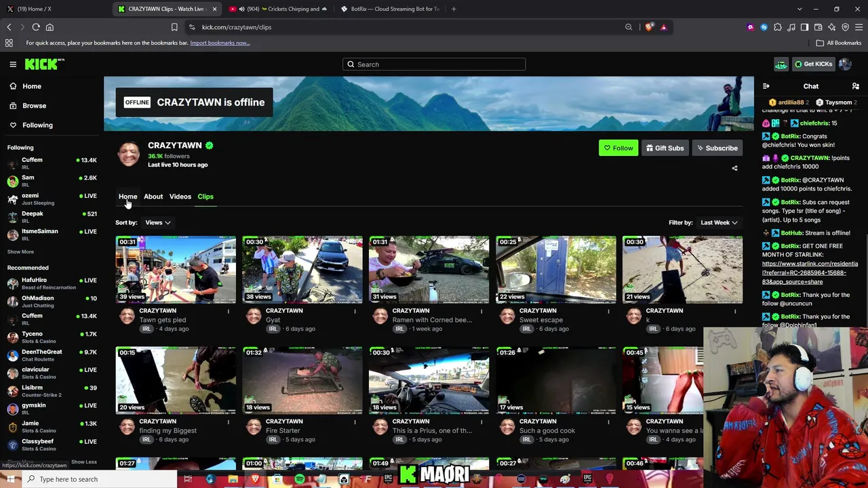
Task: Open the apps grid in bookmarks bar
Action: (9, 43)
